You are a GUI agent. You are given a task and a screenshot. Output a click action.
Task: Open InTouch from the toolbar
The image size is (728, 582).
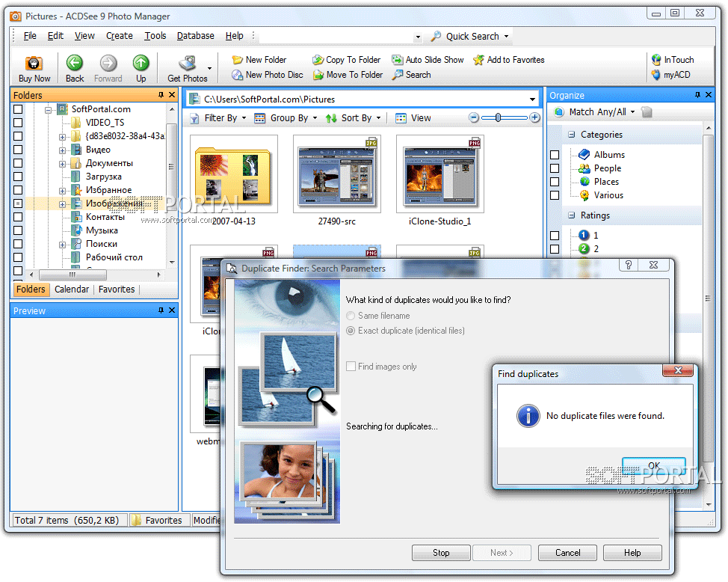(x=673, y=59)
